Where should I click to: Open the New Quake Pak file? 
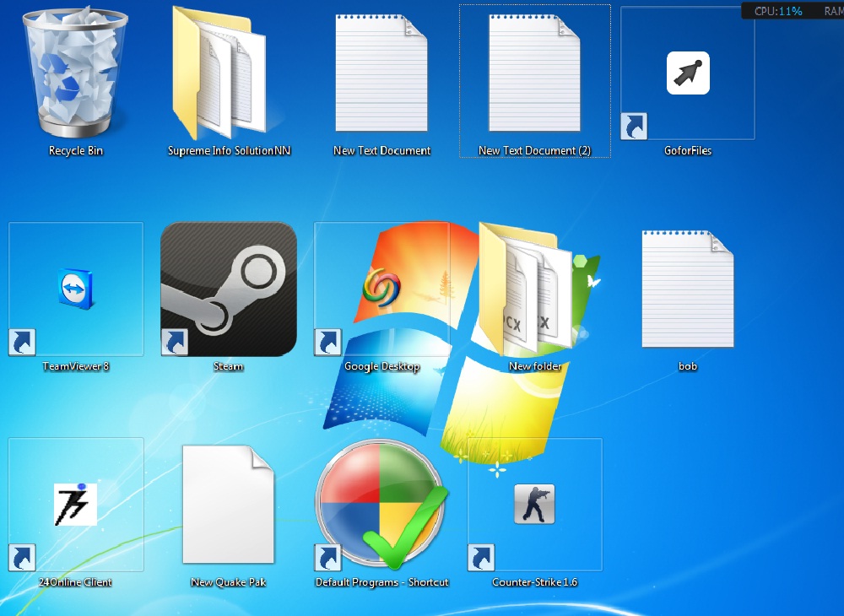click(228, 504)
